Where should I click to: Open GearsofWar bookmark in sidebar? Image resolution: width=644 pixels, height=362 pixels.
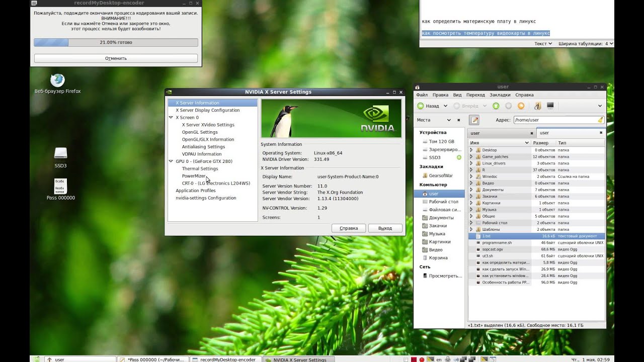click(441, 175)
